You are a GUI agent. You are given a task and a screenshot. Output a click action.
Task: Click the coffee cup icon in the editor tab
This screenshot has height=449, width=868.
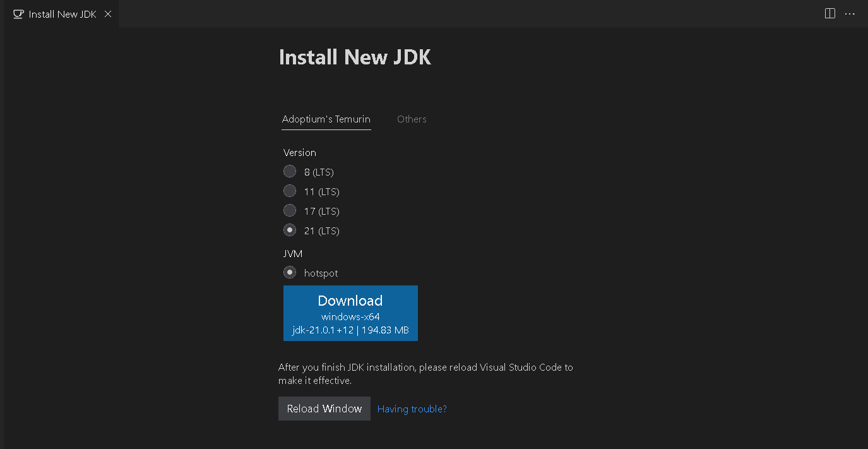point(18,14)
